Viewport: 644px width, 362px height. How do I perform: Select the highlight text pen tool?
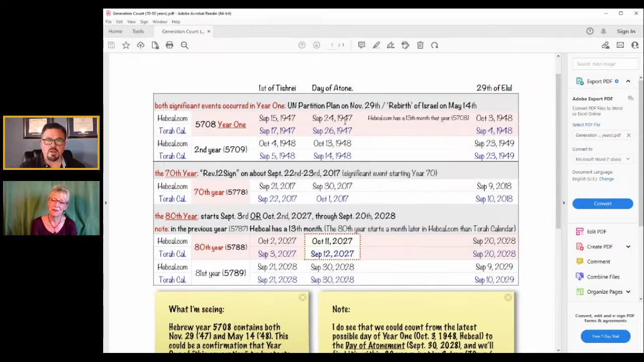pos(376,45)
